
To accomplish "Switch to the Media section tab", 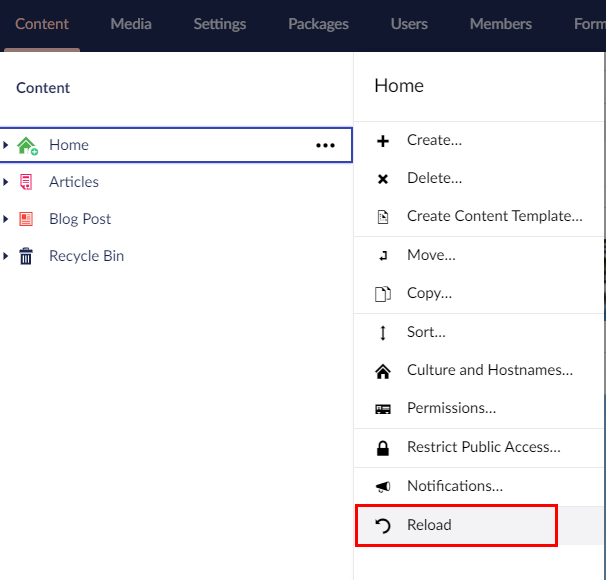I will click(x=131, y=24).
